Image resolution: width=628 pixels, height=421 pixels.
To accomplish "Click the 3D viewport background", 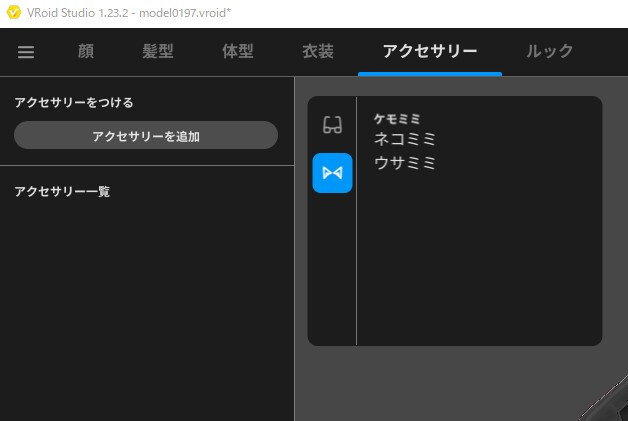I will 450,385.
